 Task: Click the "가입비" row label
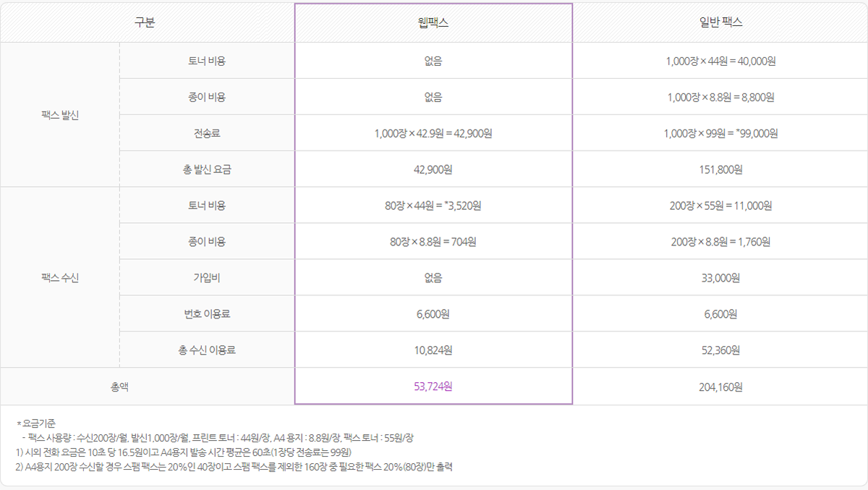pyautogui.click(x=207, y=278)
